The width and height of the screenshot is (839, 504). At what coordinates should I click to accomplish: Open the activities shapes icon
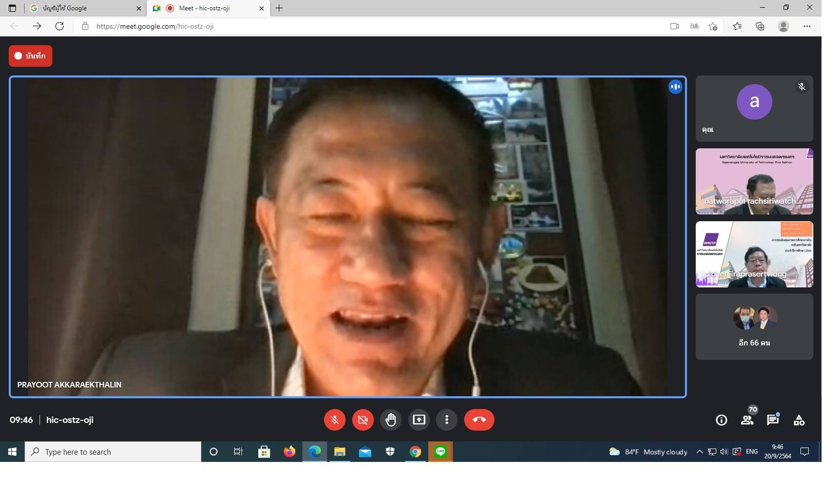pyautogui.click(x=799, y=420)
